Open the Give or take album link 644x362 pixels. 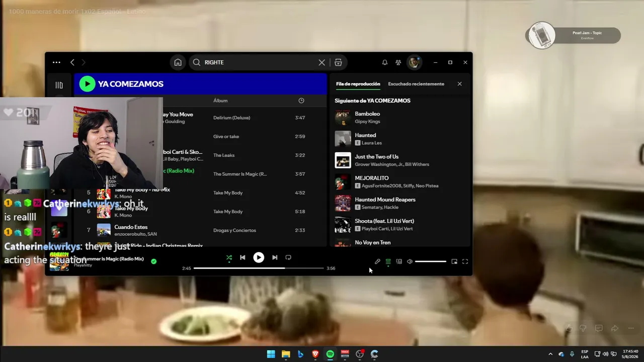226,137
